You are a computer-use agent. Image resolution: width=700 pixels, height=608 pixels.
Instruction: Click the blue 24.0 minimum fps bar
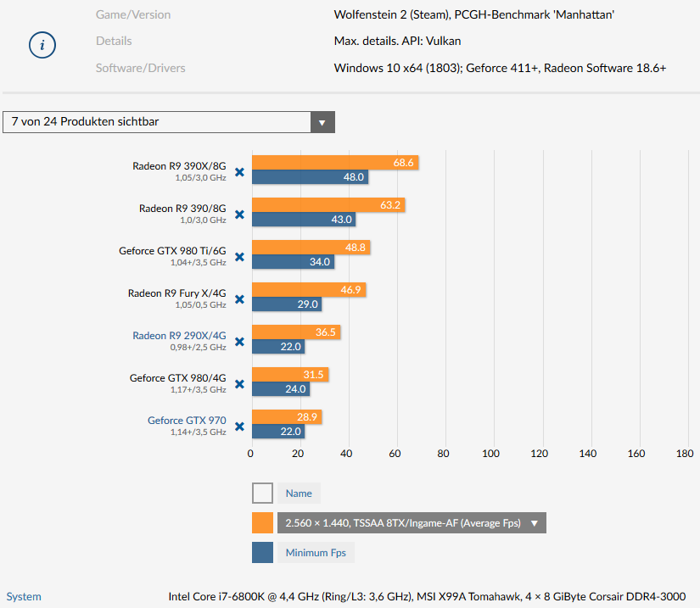[281, 388]
